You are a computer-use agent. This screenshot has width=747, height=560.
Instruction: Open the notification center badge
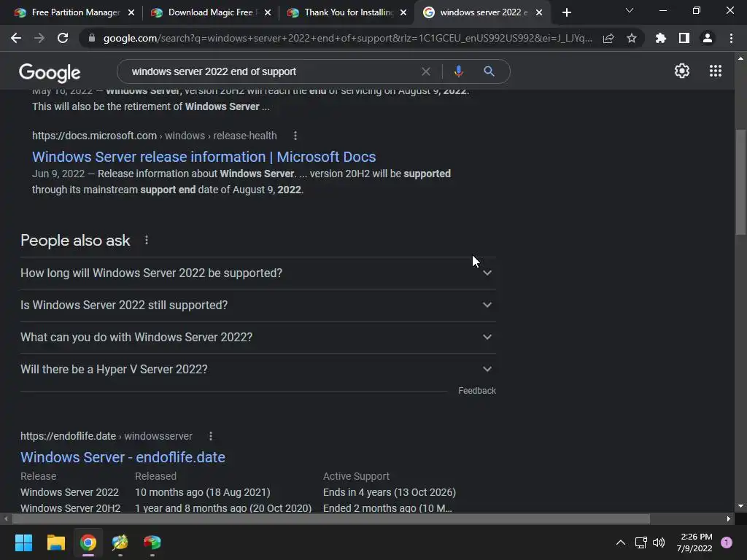727,542
